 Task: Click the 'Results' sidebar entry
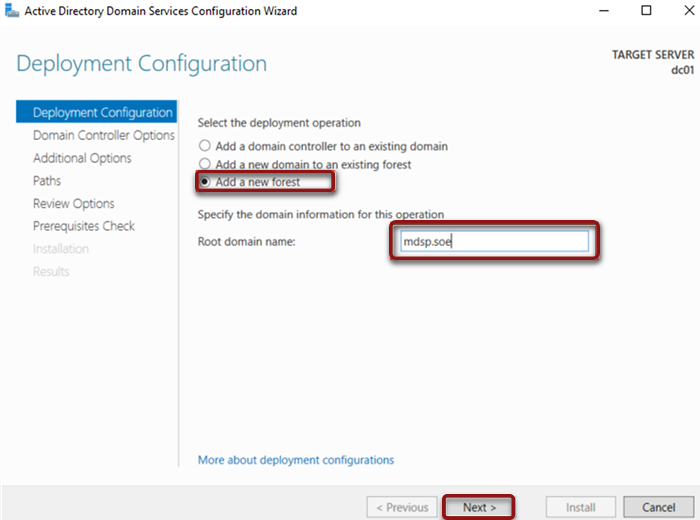51,271
